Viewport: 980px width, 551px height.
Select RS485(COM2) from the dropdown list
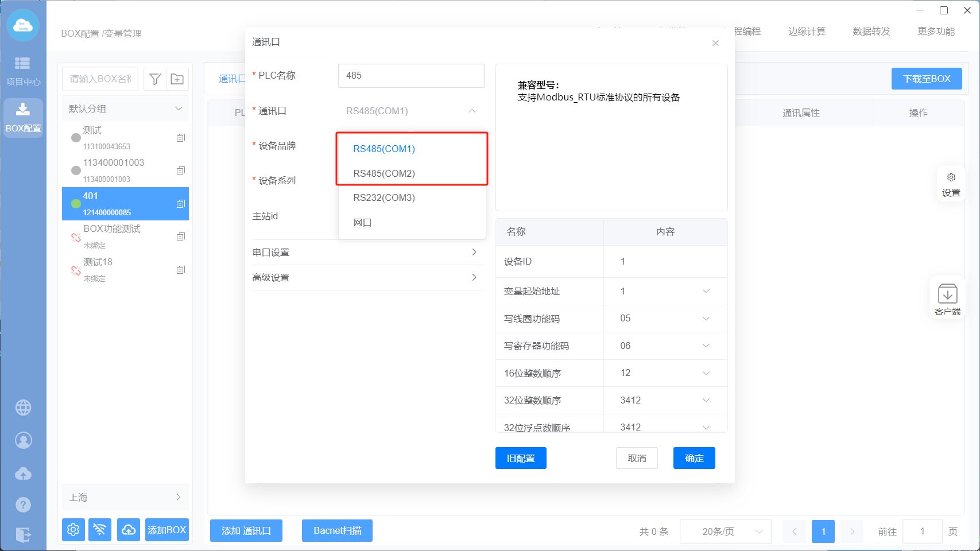(x=384, y=173)
